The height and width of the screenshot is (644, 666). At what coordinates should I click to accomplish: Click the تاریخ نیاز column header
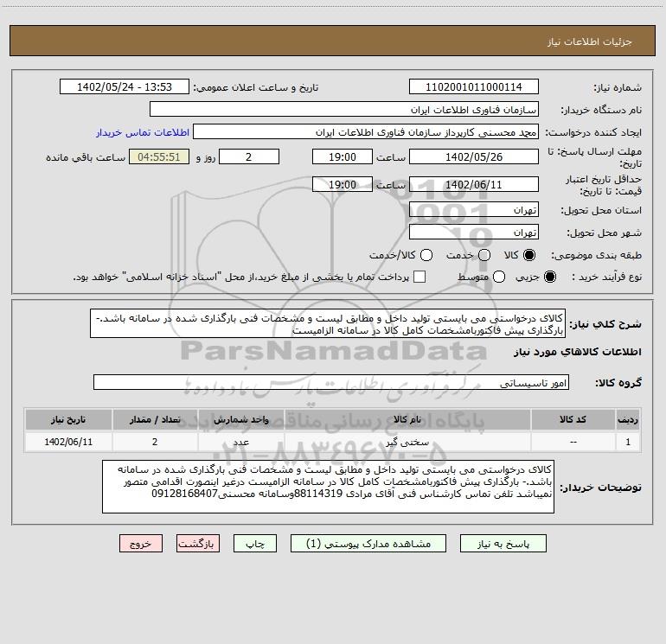coord(68,420)
